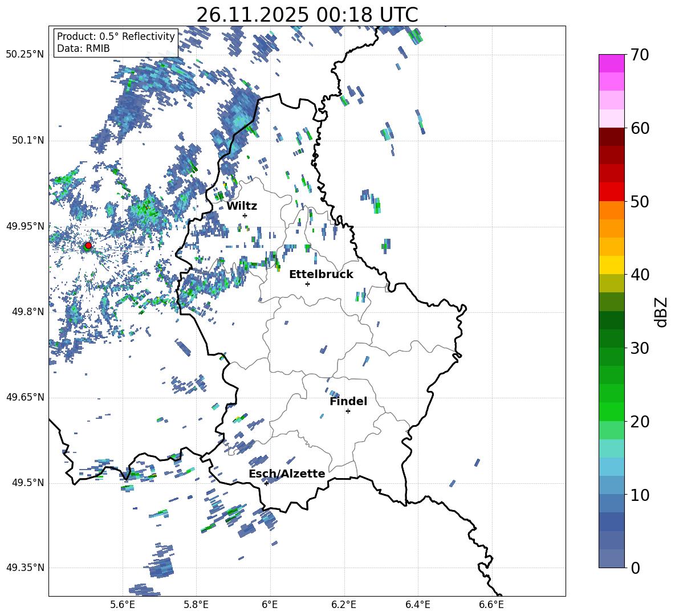
Task: Click the 49.8°N latitude label
Action: [28, 312]
